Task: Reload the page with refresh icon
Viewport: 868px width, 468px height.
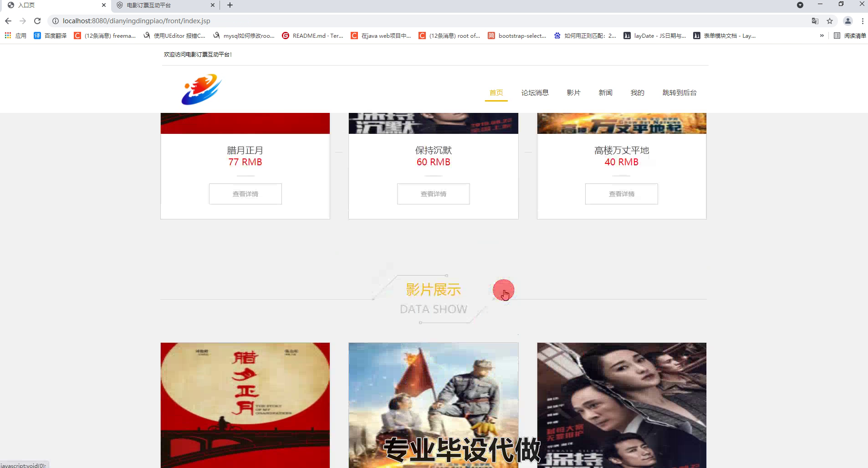Action: 37,21
